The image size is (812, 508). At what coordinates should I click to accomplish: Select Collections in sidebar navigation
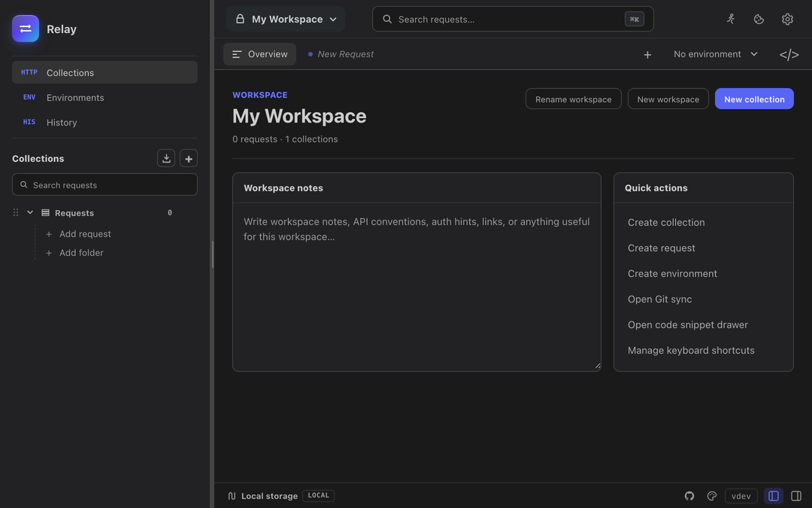(x=105, y=72)
